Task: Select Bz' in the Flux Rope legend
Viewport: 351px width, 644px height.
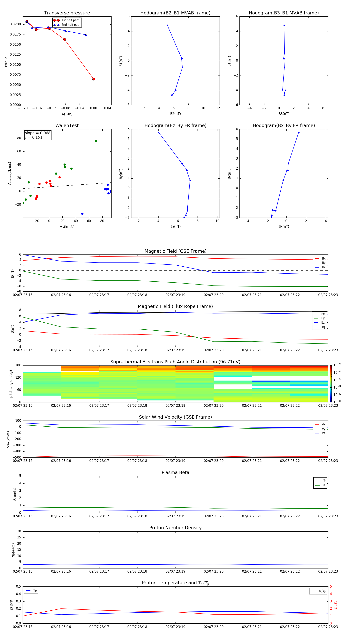Action: click(x=320, y=323)
